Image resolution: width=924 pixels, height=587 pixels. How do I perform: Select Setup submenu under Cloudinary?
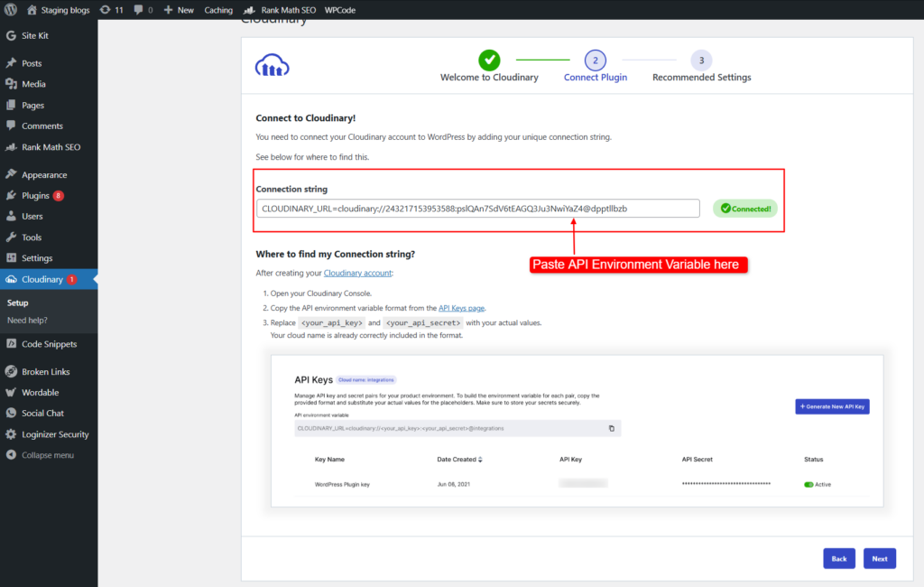click(x=18, y=303)
